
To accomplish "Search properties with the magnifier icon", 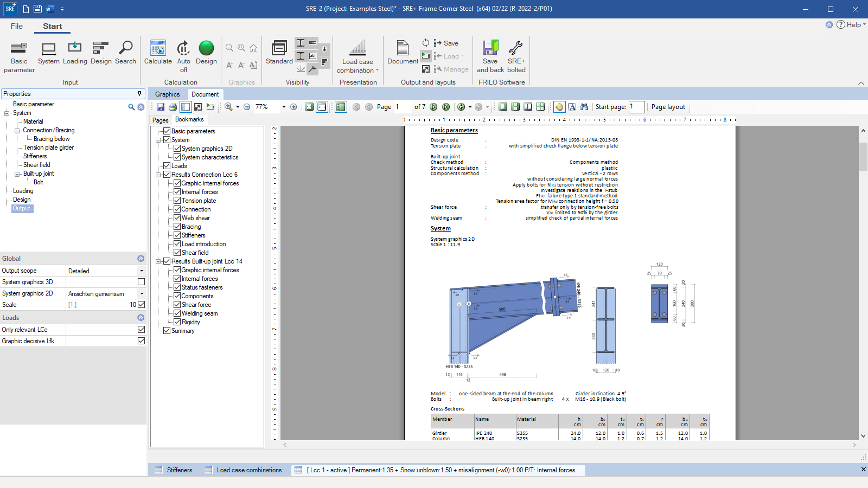I will (131, 107).
